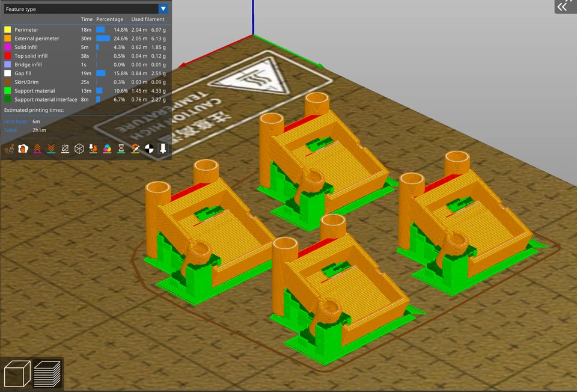Click the Gap fill legend entry
The width and height of the screenshot is (577, 392).
tap(24, 73)
